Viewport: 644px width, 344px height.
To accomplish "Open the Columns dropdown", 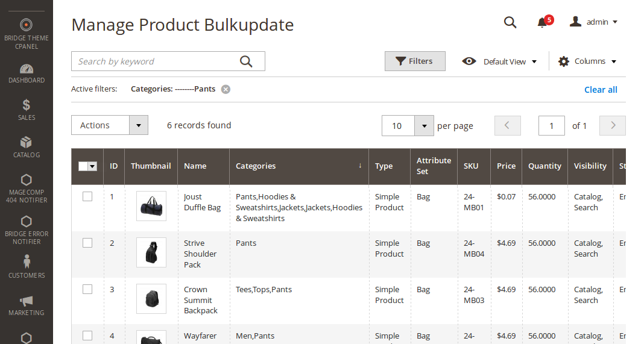I will (587, 61).
